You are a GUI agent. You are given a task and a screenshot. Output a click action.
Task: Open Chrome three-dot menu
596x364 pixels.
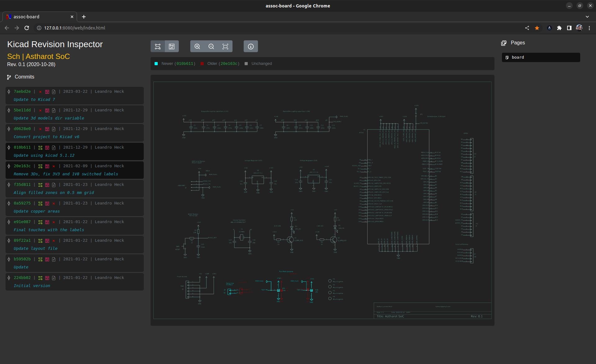pos(589,28)
